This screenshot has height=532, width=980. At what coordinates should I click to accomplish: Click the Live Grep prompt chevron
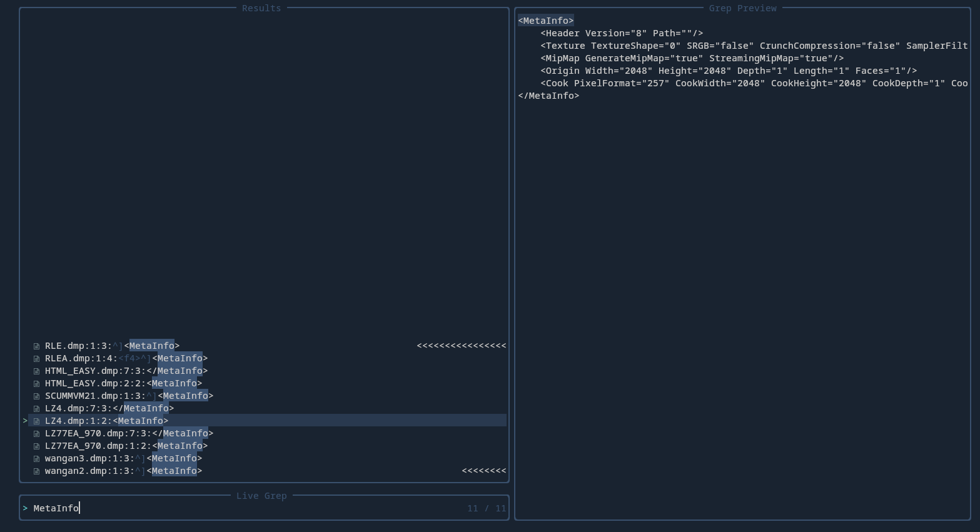[x=25, y=508]
